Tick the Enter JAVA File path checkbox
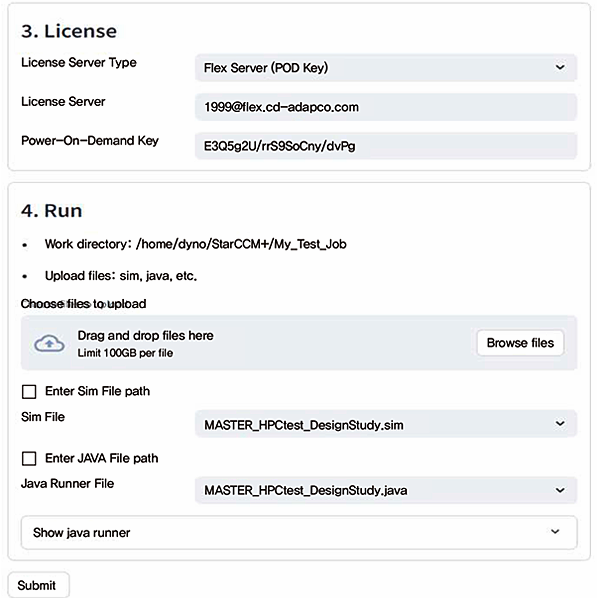The width and height of the screenshot is (600, 598). (29, 458)
